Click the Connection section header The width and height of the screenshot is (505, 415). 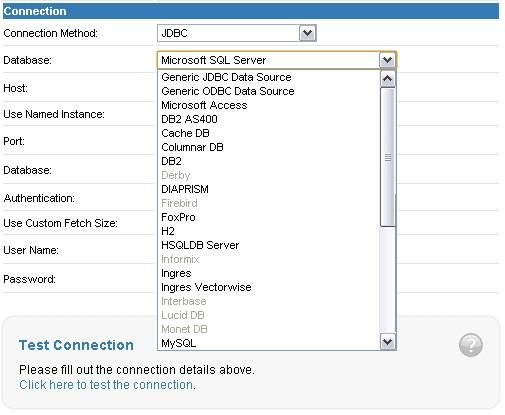pyautogui.click(x=251, y=11)
